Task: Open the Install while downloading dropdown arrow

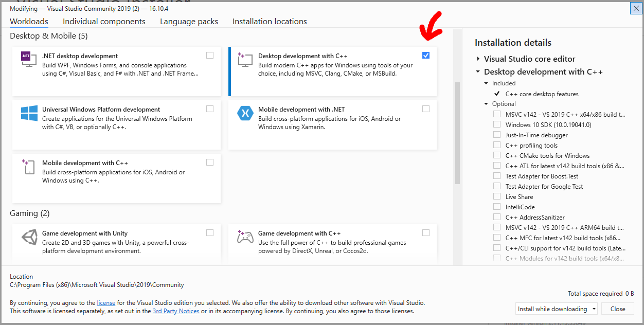Action: tap(594, 309)
